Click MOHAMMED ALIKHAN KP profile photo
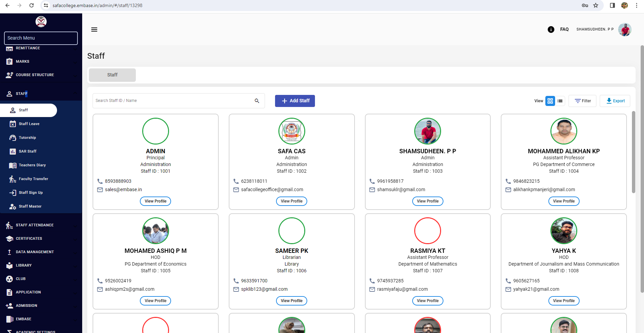644x333 pixels. coord(564,131)
